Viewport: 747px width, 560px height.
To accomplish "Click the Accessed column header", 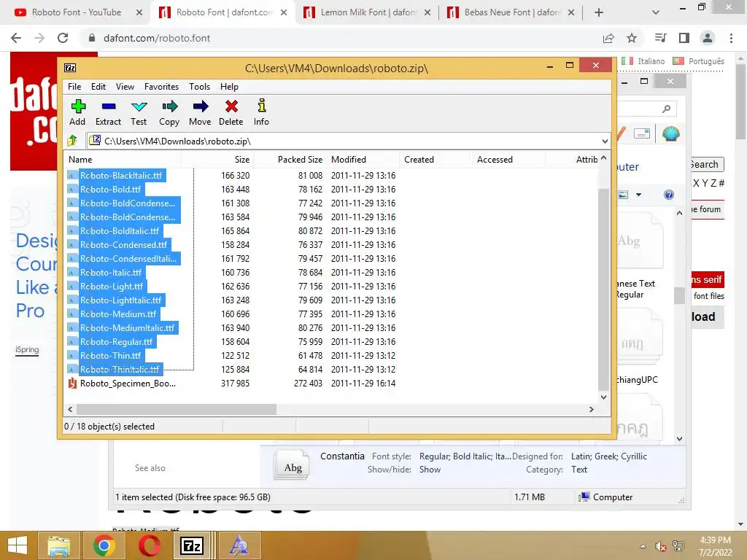I will coord(508,160).
